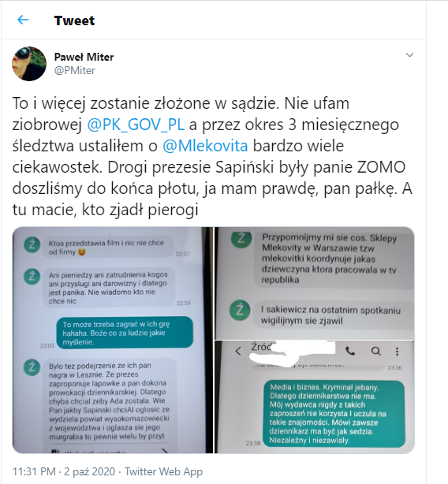The width and height of the screenshot is (448, 484).
Task: Open the left chat screenshot image
Action: click(x=113, y=341)
